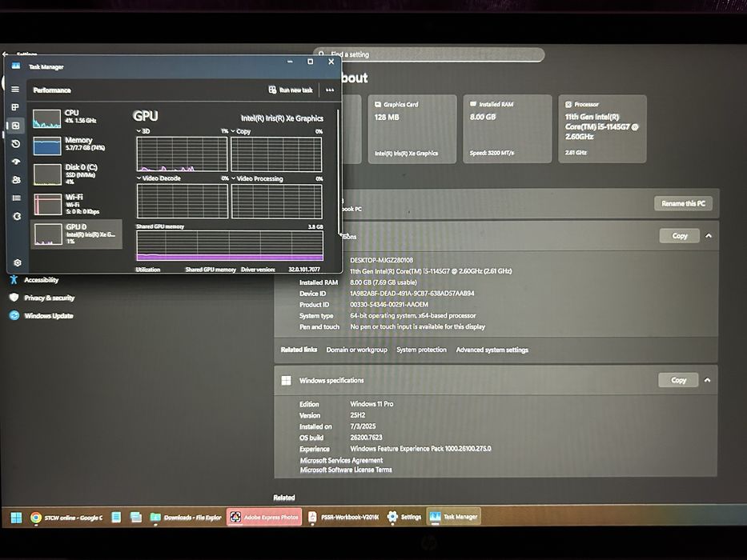Select the GPU 0 performance item
747x560 pixels.
[76, 234]
